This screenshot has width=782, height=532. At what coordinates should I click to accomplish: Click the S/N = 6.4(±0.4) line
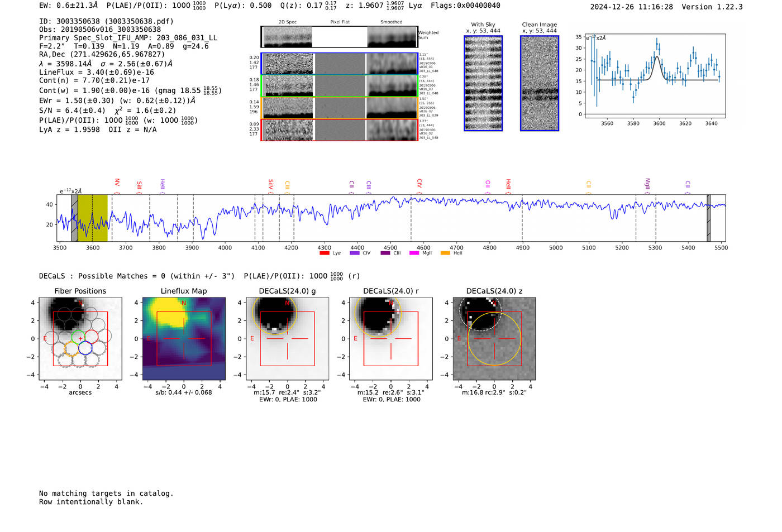pyautogui.click(x=107, y=110)
